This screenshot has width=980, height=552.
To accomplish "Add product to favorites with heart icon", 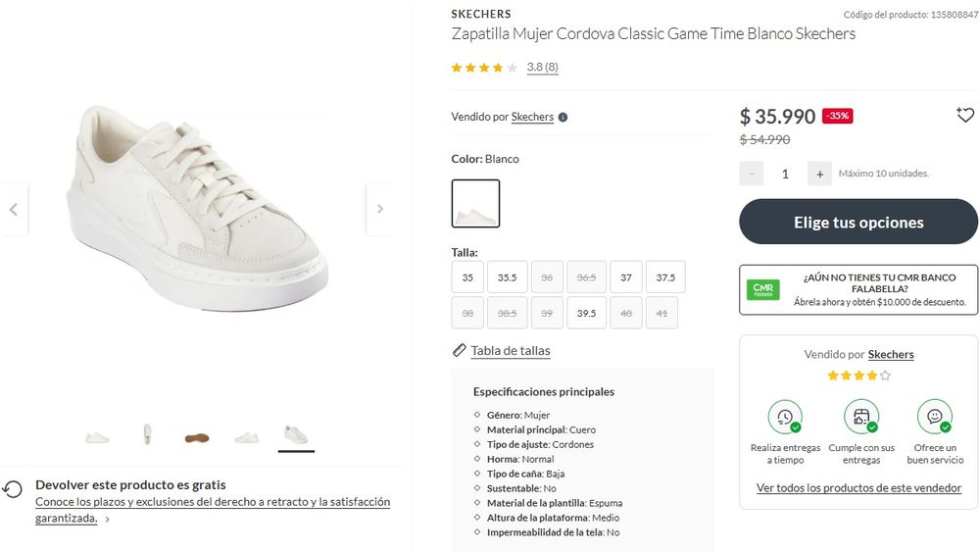I will coord(965,116).
